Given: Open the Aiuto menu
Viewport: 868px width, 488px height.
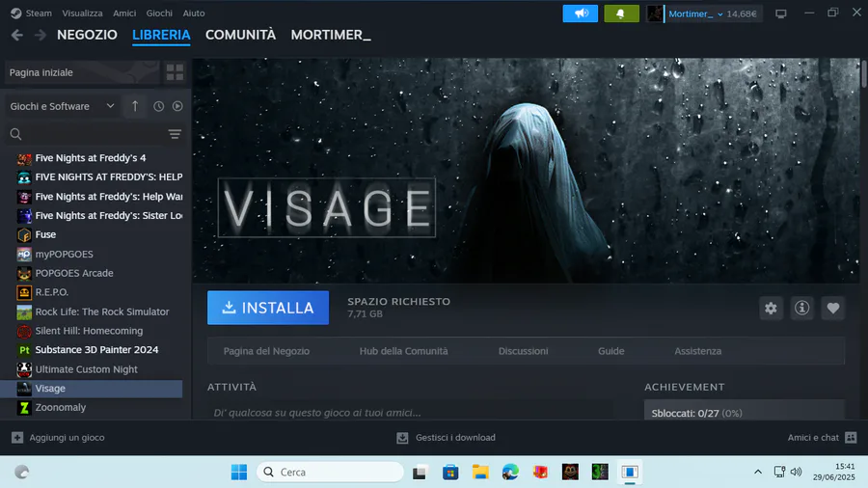Looking at the screenshot, I should click(x=194, y=14).
